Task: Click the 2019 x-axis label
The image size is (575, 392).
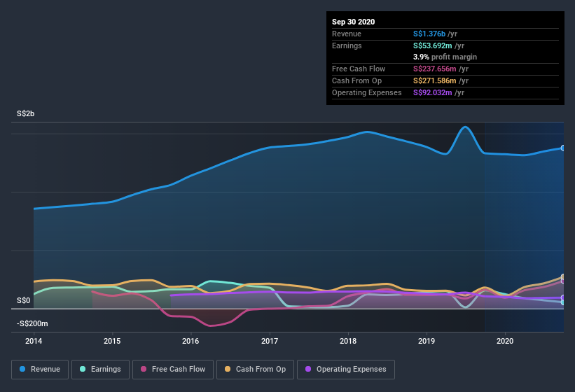Action: 426,341
